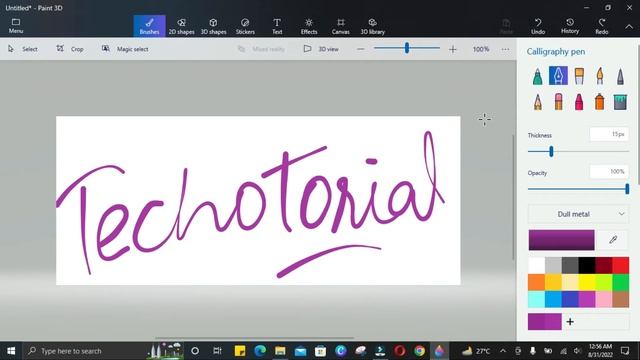
Task: Add a custom color with plus
Action: (570, 322)
